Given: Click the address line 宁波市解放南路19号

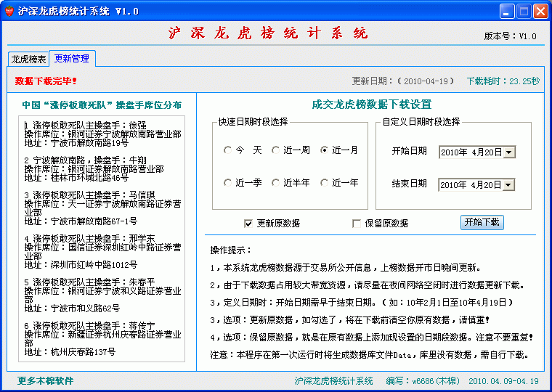Looking at the screenshot, I should [76, 143].
